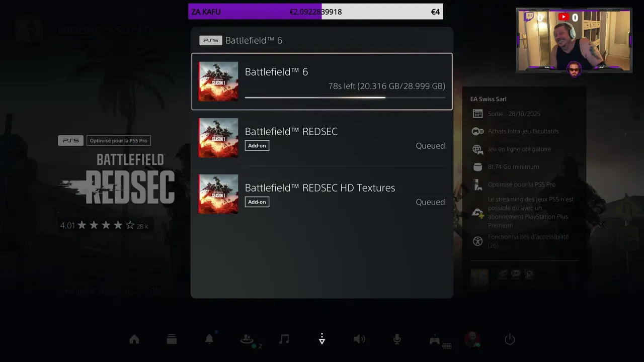Click the PS5 Pro optimized icon
Viewport: 644px width, 362px height.
477,185
